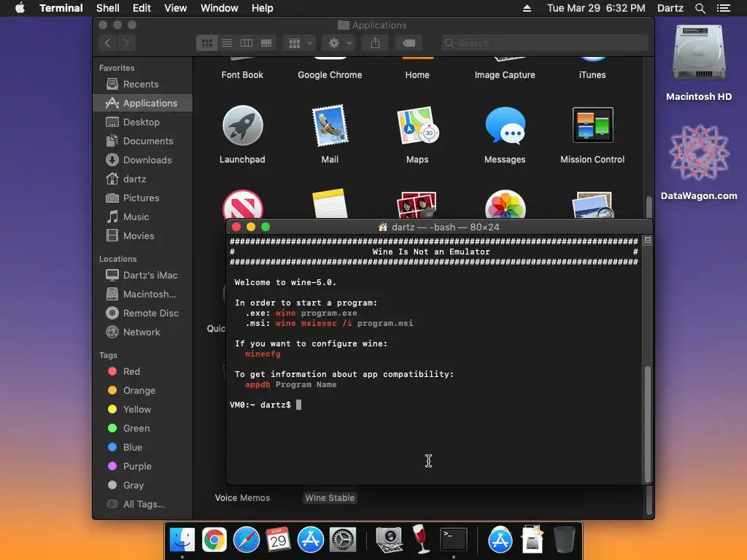Select the Voice Memos app label
747x560 pixels.
tap(242, 497)
